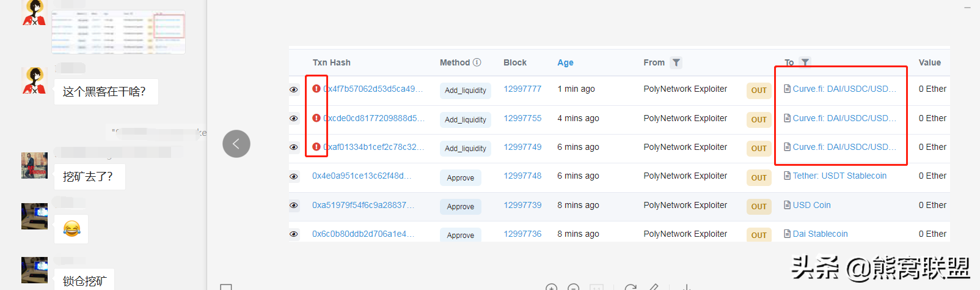Click the chat message 挖矿去了?
The image size is (980, 290).
[89, 177]
